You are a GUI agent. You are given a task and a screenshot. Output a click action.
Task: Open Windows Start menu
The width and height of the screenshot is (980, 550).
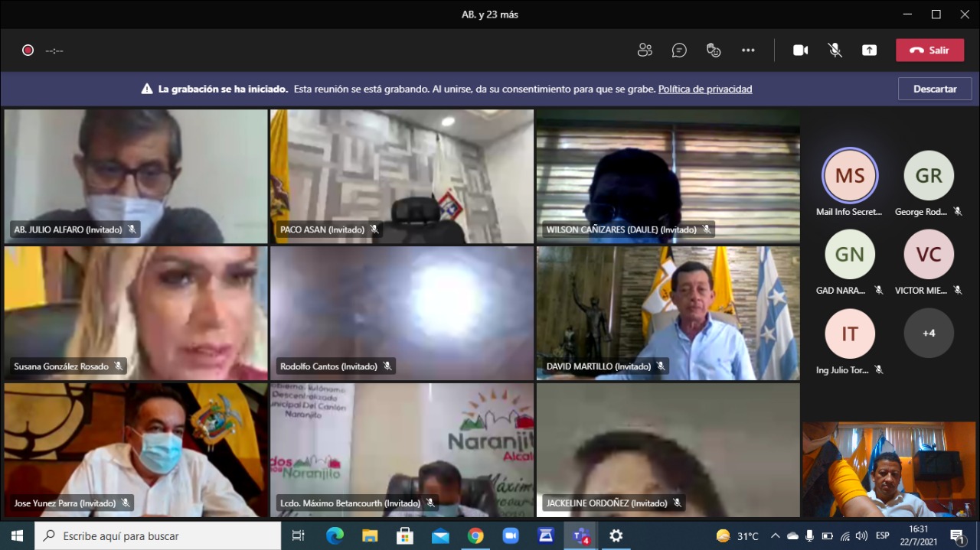click(17, 535)
